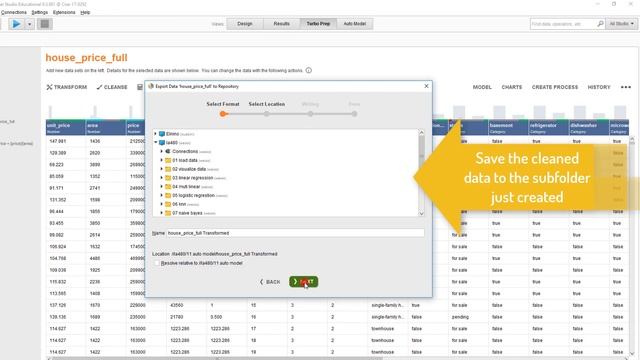Open the HISTORY panel
The height and width of the screenshot is (360, 640).
(599, 87)
